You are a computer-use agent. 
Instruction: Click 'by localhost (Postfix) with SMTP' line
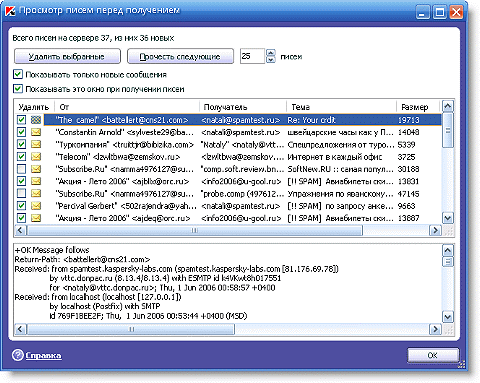[x=105, y=306]
